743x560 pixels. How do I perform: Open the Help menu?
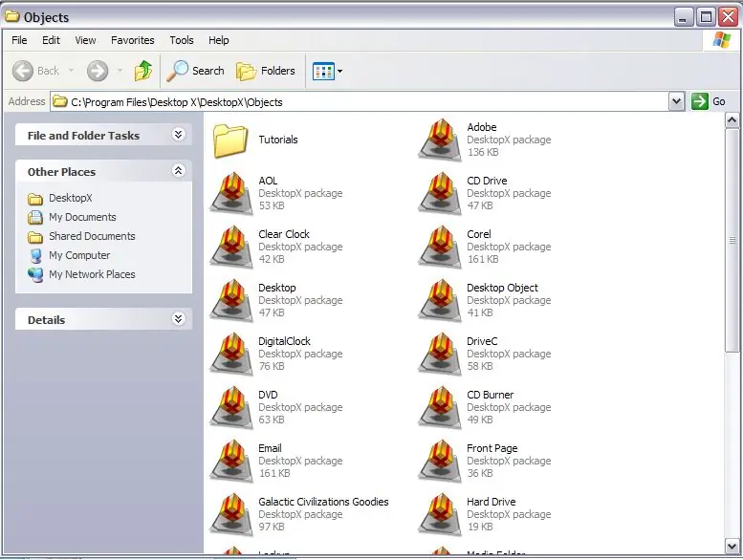point(218,40)
